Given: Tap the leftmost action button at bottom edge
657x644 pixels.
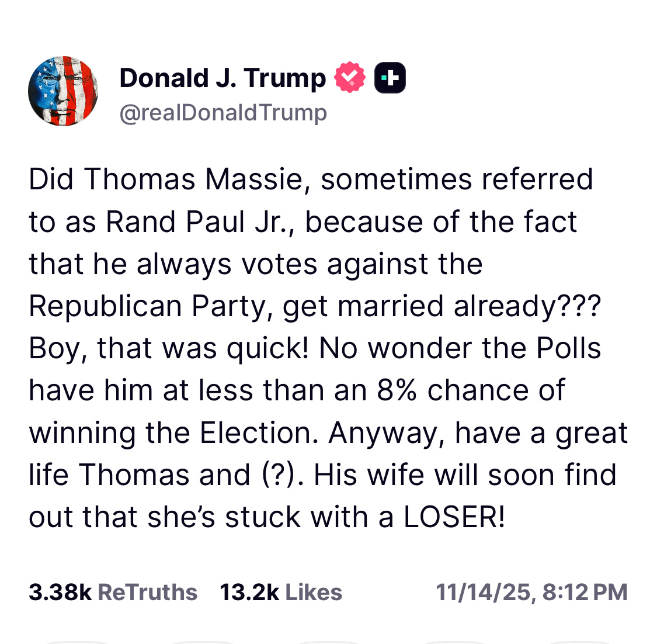Looking at the screenshot, I should click(x=75, y=642).
